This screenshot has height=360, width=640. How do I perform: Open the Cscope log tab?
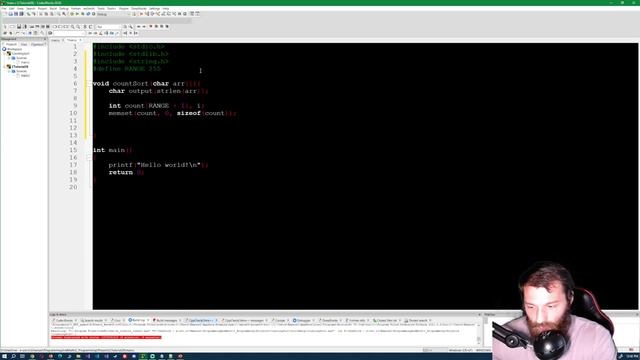(x=280, y=320)
